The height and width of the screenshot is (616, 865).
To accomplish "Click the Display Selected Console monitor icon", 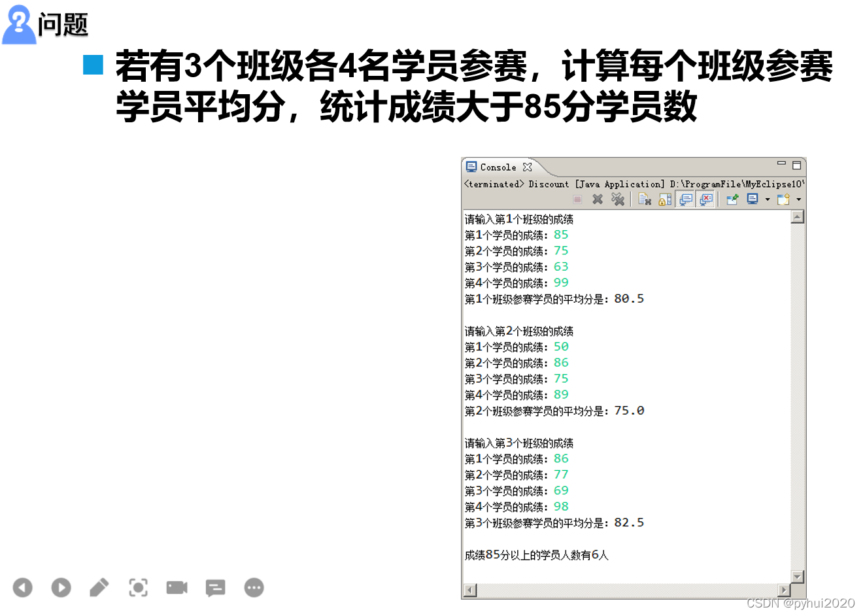I will (753, 199).
